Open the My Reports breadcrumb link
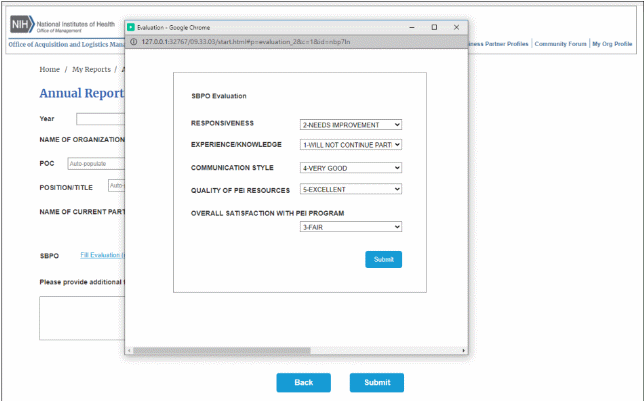Viewport: 644px width, 401px height. [x=91, y=69]
